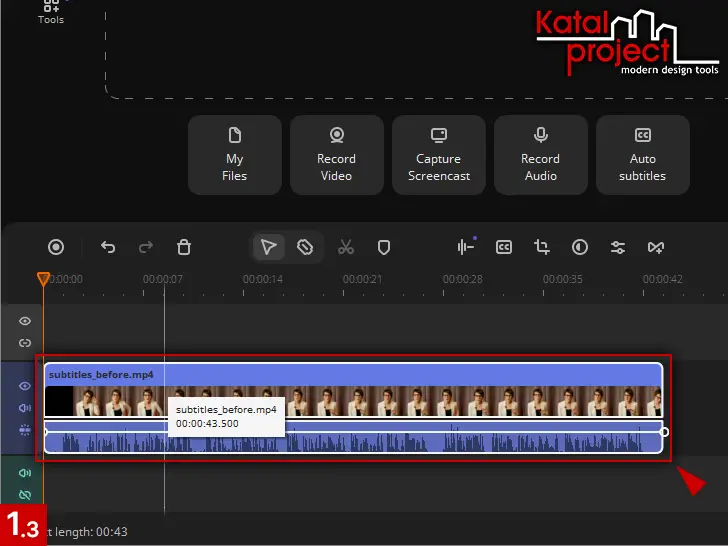
Task: Open the CC subtitles tool in the toolbar
Action: (x=504, y=247)
